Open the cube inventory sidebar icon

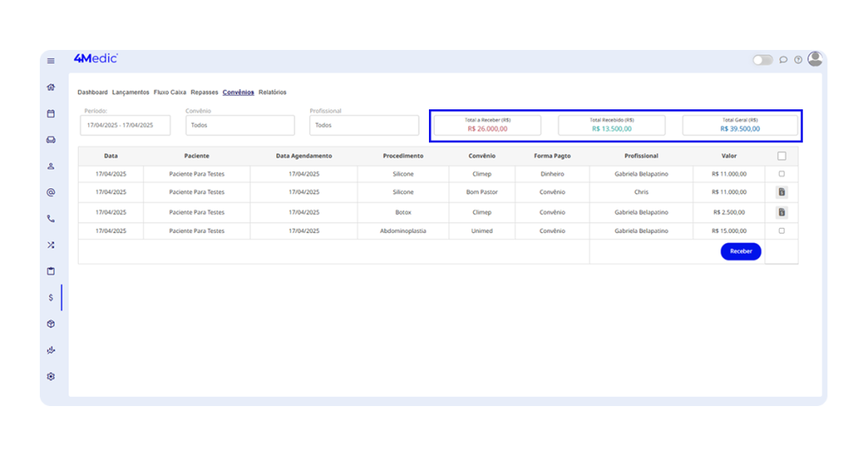(51, 324)
